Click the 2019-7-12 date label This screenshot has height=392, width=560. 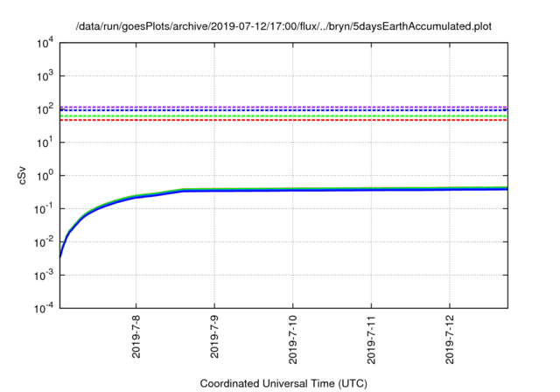coord(450,339)
